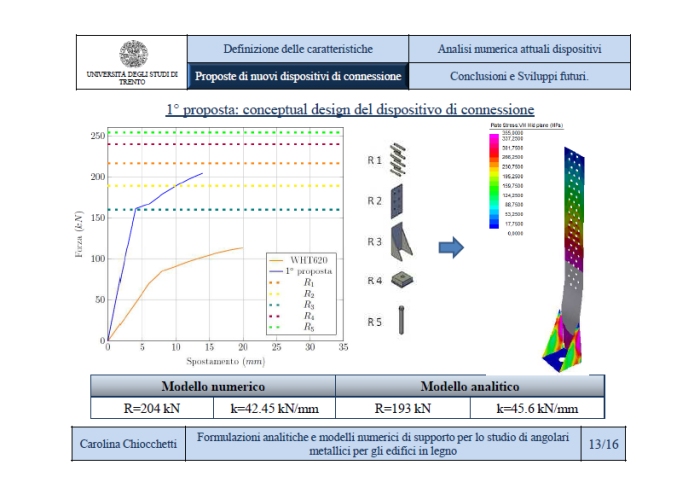Click the stress color scale legend bar
This screenshot has width=700, height=494.
coord(493,181)
